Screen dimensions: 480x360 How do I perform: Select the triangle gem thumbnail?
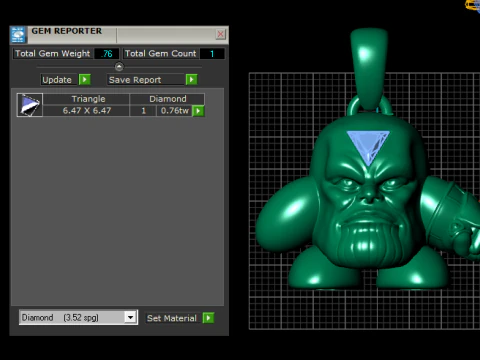pos(30,105)
